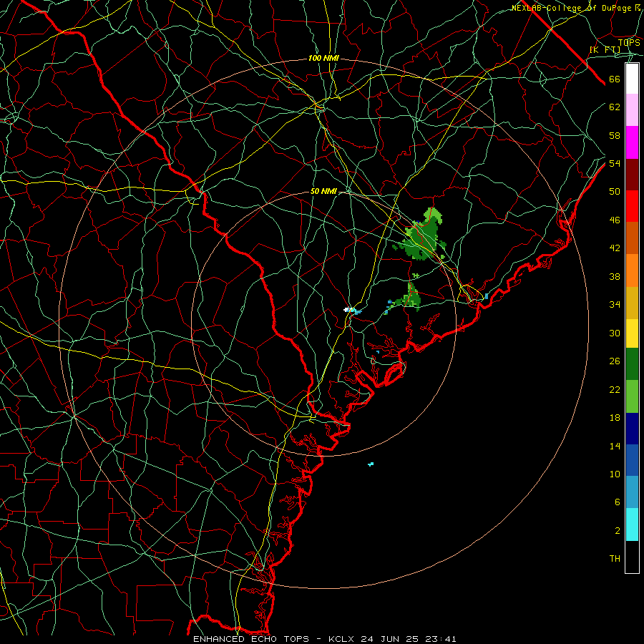This screenshot has width=644, height=644.
Task: Click the white radar site marker at center
Action: coord(348,309)
